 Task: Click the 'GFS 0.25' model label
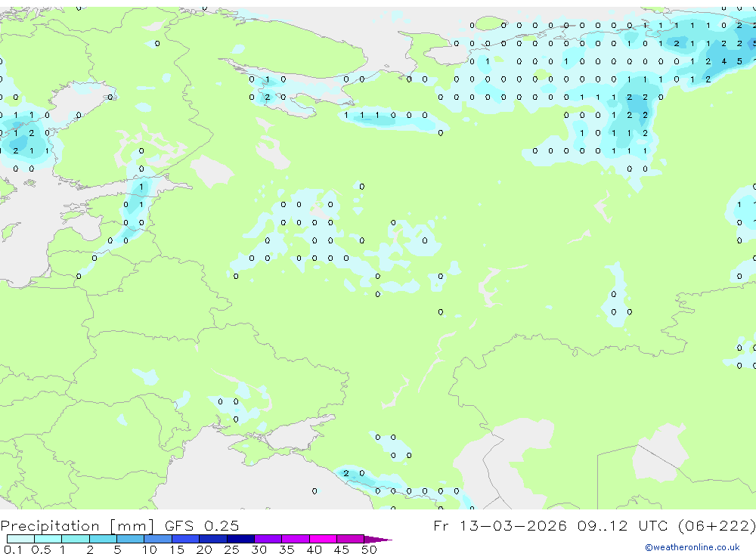coord(202,525)
